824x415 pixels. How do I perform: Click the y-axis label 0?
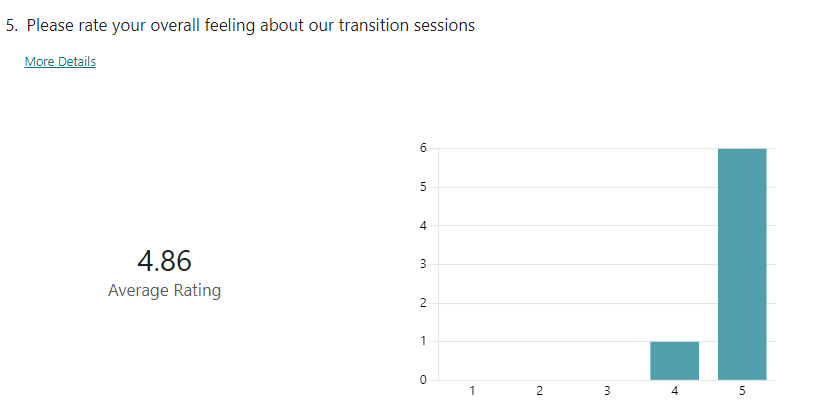423,380
